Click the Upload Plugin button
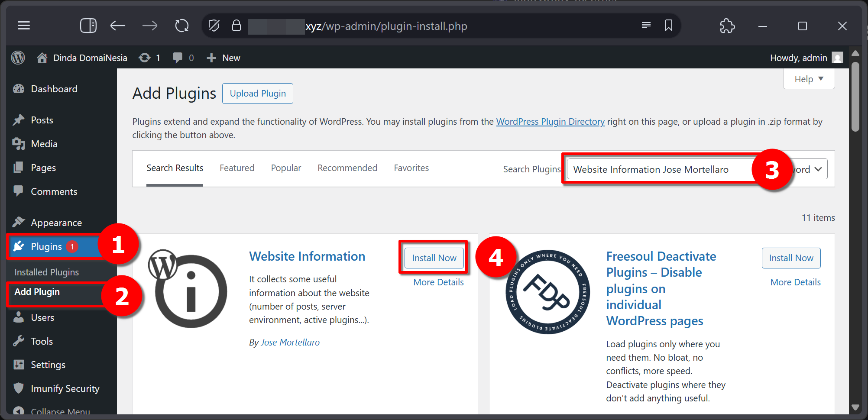868x420 pixels. (x=258, y=94)
